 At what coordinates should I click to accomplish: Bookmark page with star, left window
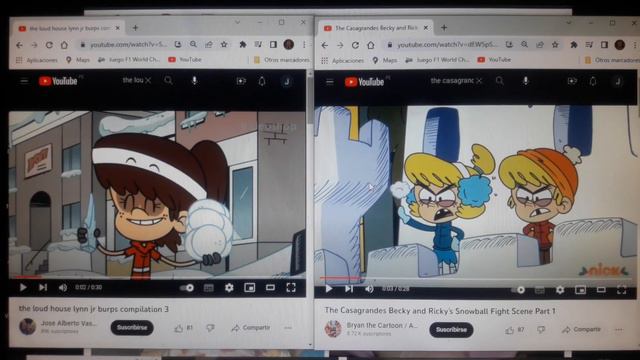point(224,44)
